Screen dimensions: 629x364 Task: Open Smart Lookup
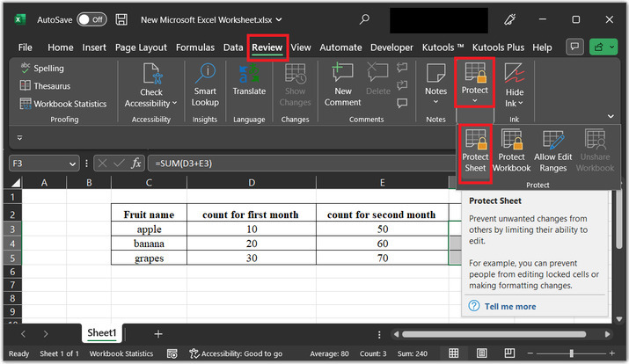point(205,85)
